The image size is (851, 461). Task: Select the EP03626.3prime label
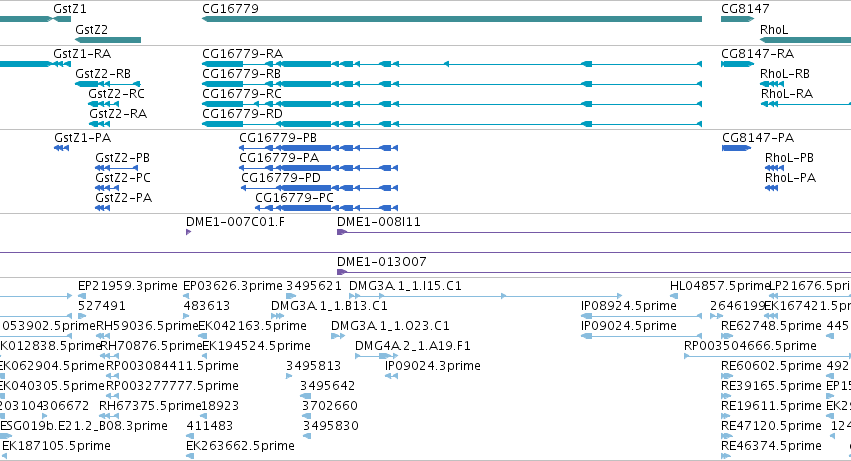233,286
